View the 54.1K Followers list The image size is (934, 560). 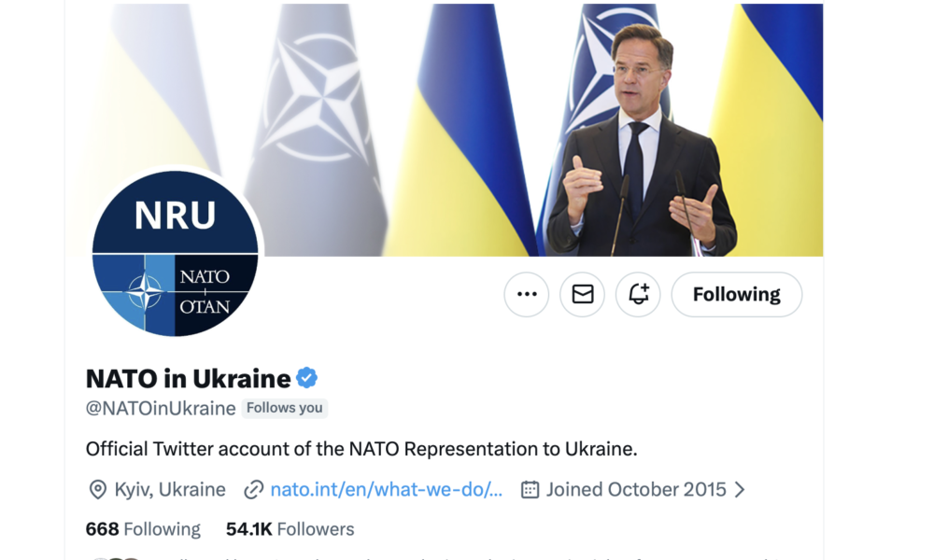pos(290,529)
